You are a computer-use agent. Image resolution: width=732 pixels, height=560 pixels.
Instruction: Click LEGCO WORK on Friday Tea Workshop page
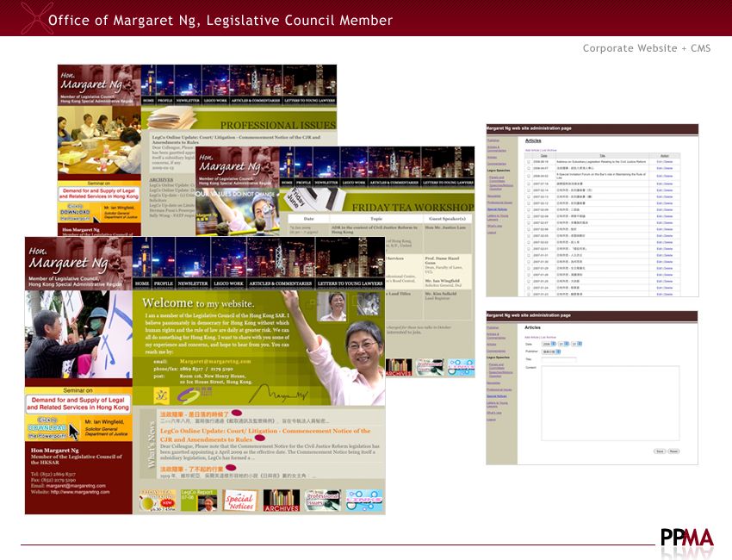(x=354, y=183)
